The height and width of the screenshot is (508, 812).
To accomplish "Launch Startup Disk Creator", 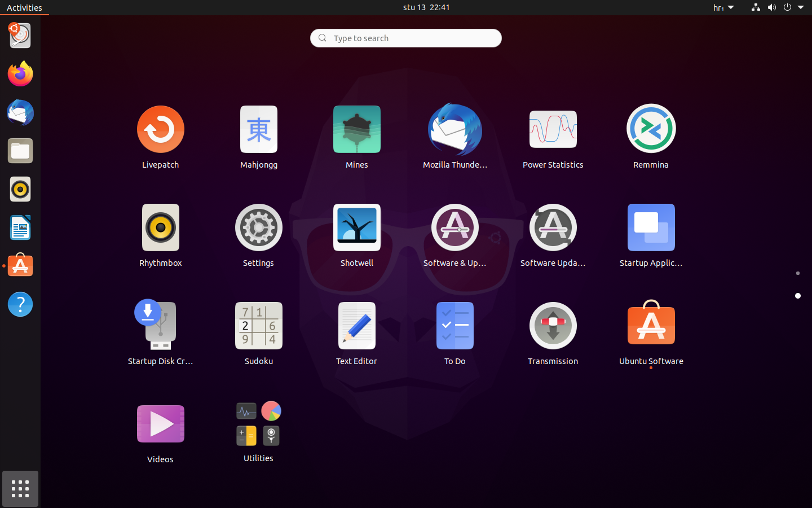I will 161,333.
